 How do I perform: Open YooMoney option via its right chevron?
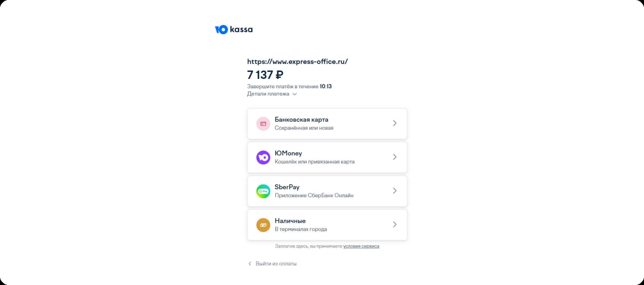(x=395, y=157)
